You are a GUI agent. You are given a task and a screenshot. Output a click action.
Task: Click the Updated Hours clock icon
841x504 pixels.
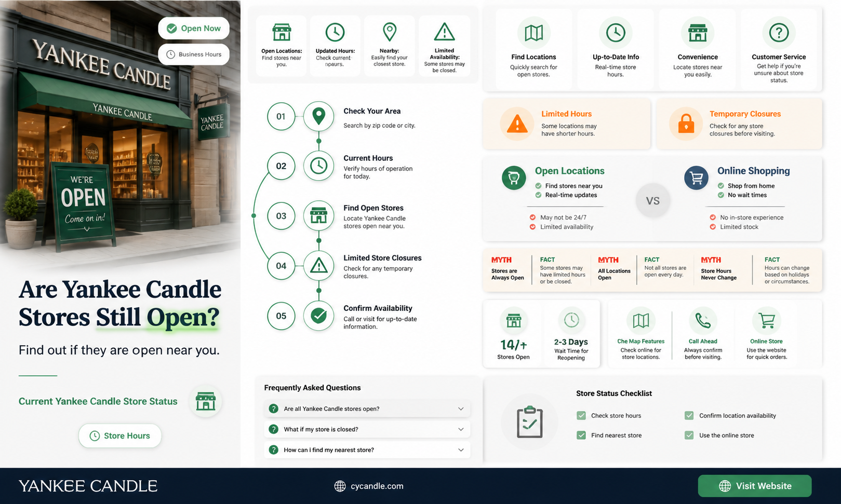335,32
